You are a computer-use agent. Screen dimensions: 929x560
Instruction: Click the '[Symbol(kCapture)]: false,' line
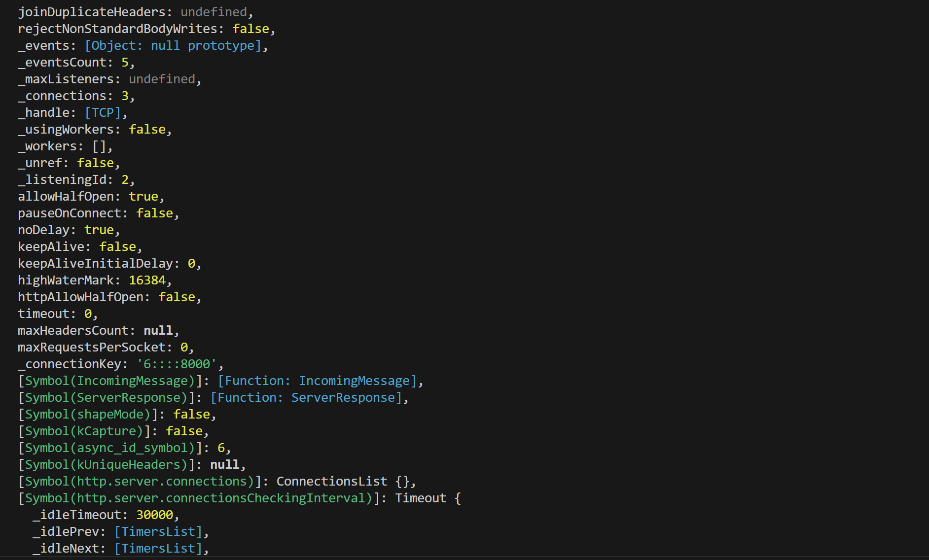(113, 431)
